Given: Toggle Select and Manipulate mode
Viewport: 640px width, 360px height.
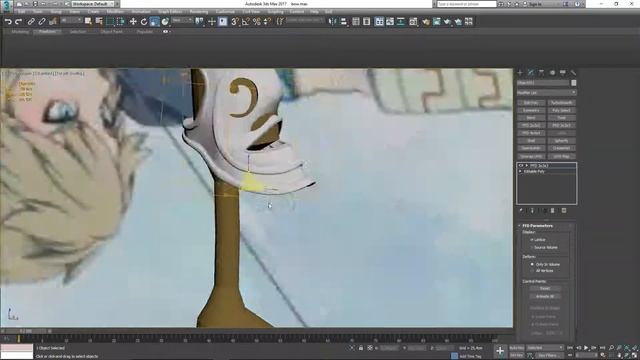Looking at the screenshot, I should point(211,21).
